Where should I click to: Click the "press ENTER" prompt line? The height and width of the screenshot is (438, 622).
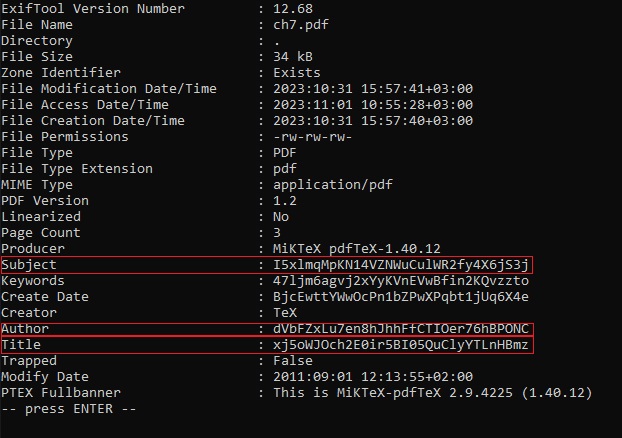(69, 409)
